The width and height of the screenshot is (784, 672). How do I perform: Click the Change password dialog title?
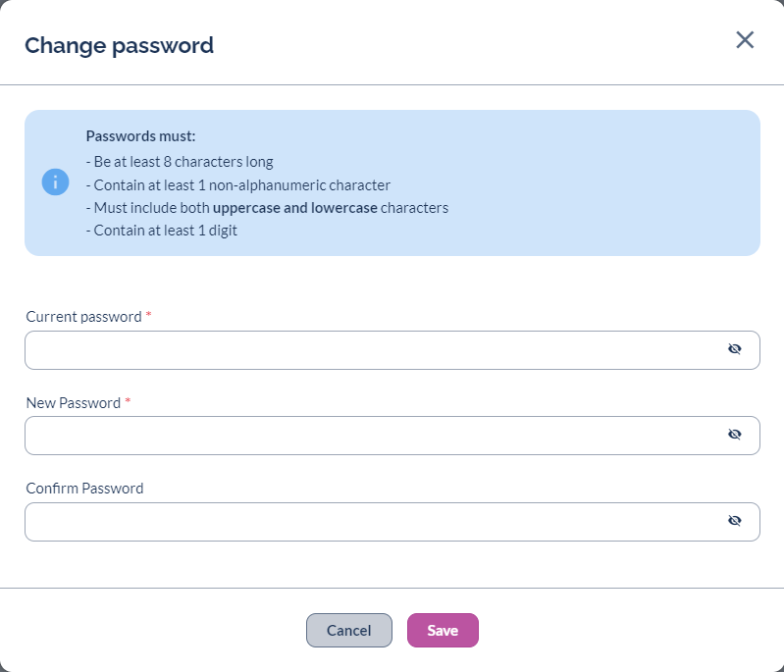(x=119, y=45)
